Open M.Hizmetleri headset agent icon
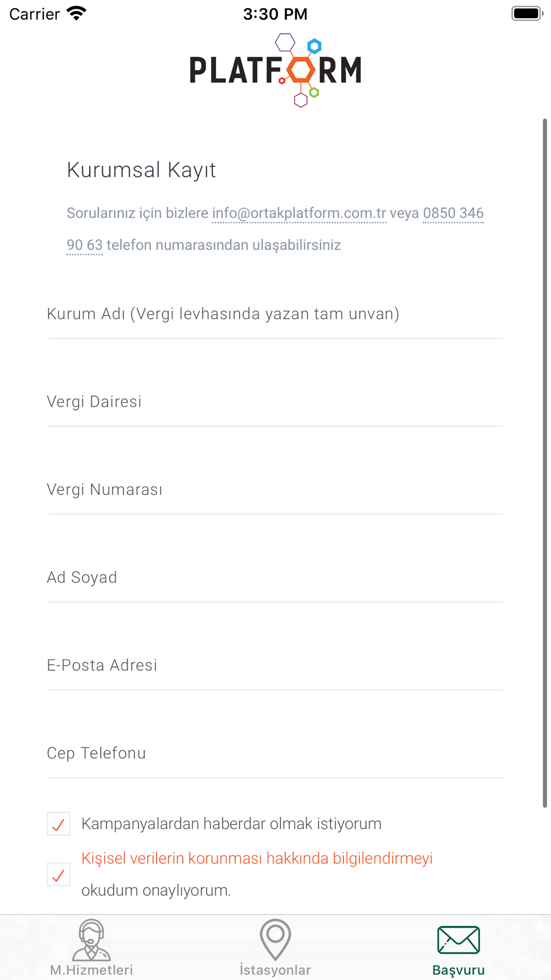This screenshot has width=551, height=980. pyautogui.click(x=91, y=940)
